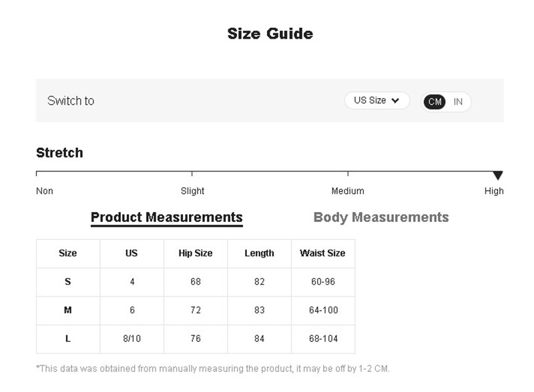Click the Length column header

(259, 253)
